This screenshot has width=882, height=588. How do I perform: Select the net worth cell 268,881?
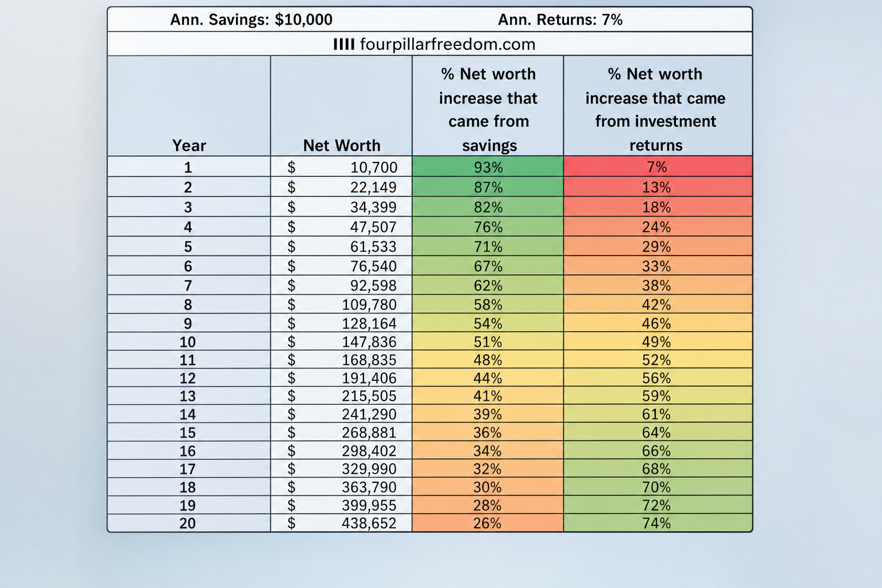[x=342, y=432]
